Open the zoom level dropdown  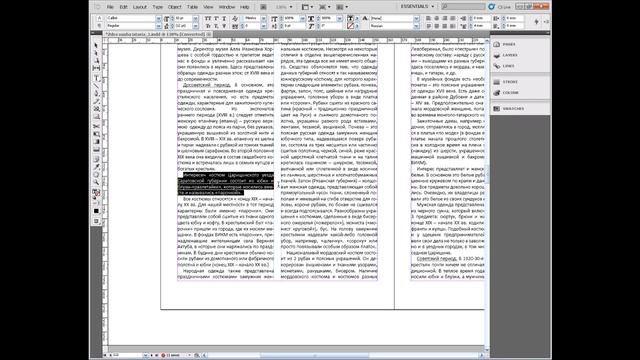click(291, 7)
